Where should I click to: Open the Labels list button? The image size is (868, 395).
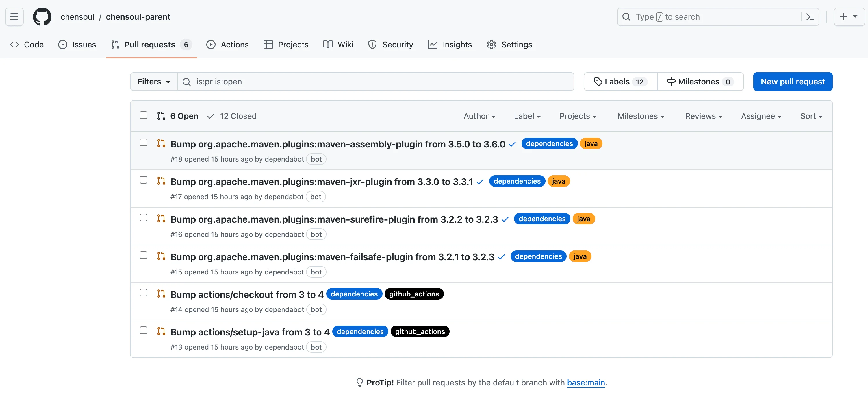[620, 82]
